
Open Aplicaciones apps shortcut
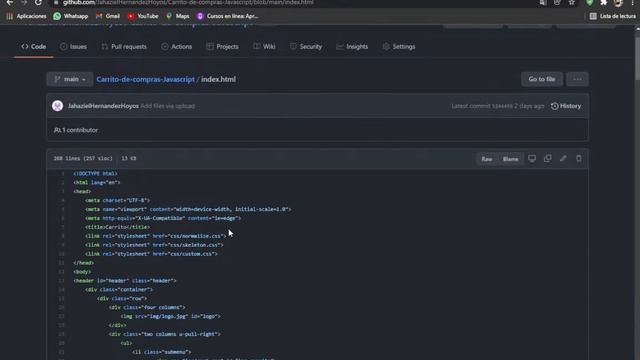tap(26, 16)
